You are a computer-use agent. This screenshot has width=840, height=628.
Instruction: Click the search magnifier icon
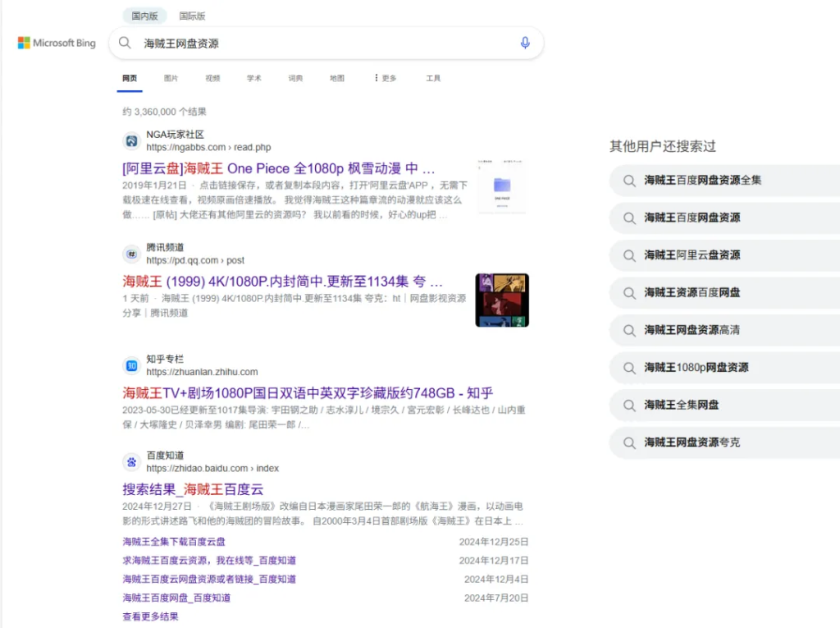point(125,43)
